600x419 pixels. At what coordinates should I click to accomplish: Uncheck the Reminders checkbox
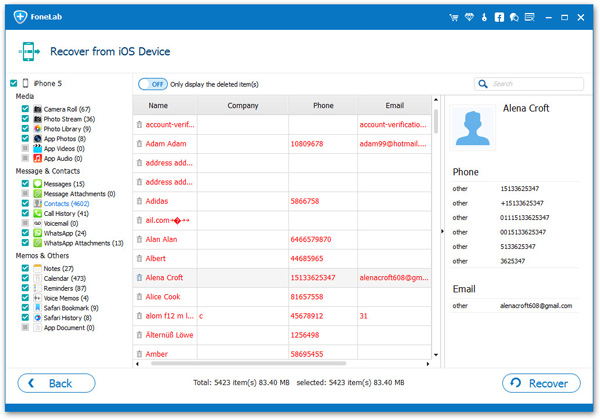pos(25,288)
